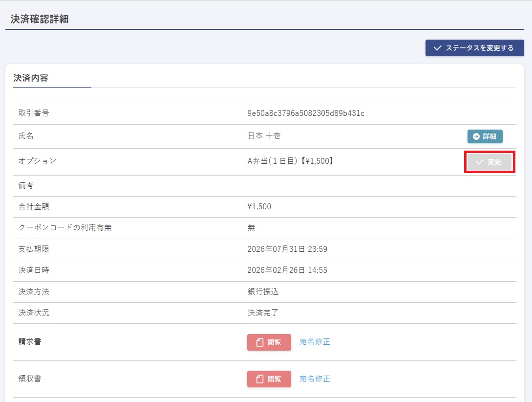Click the 決済確認詳細 page title

pos(40,20)
